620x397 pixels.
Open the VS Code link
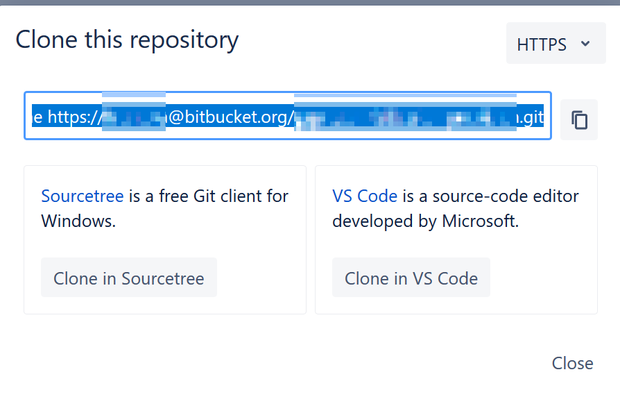click(x=365, y=196)
